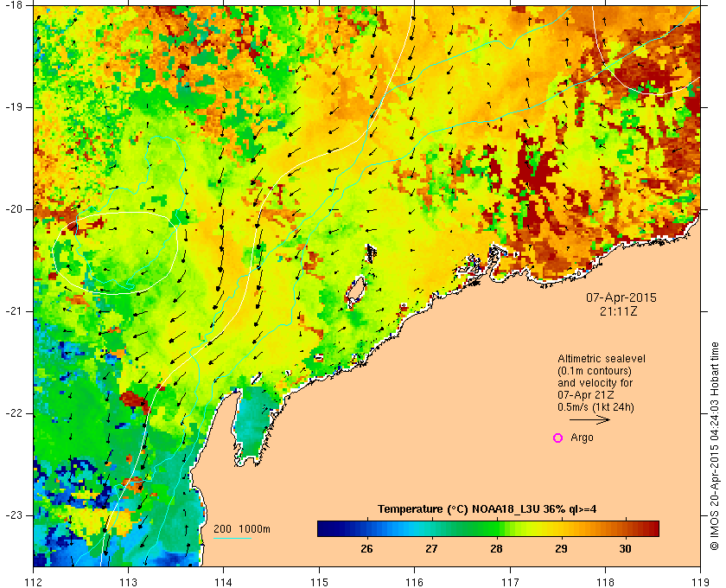The width and height of the screenshot is (726, 588).
Task: Click the colorbar tick label 30
Action: coord(625,549)
